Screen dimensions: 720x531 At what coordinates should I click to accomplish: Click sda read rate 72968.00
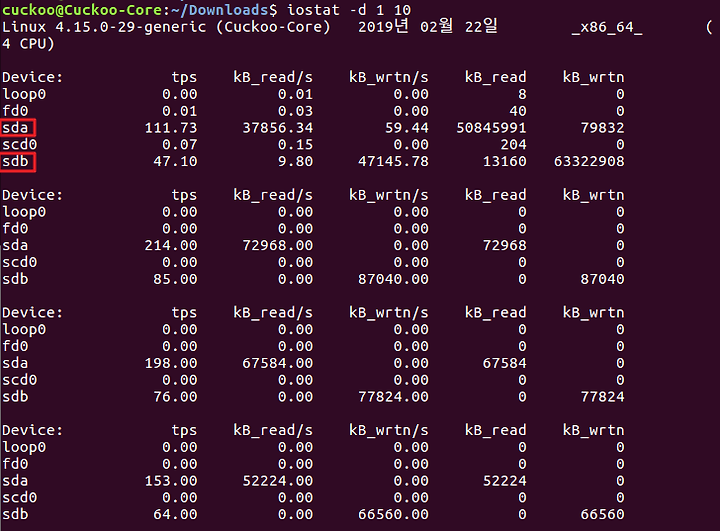(x=278, y=245)
